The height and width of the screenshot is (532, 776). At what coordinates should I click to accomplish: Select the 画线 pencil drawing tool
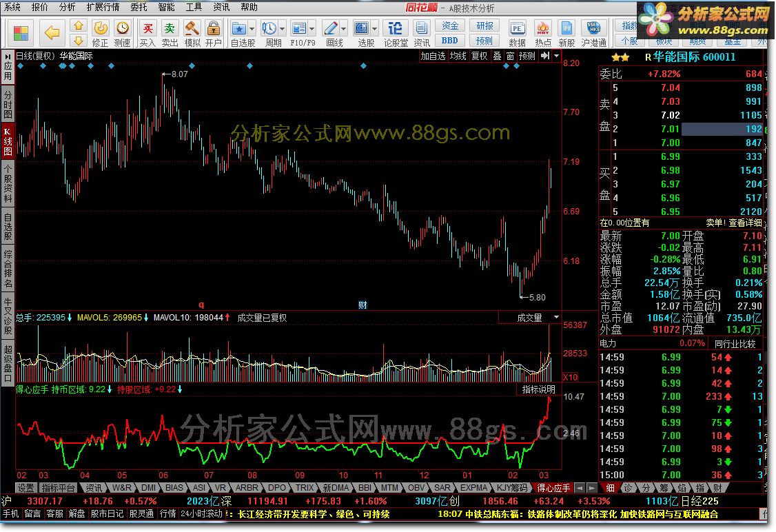(331, 28)
